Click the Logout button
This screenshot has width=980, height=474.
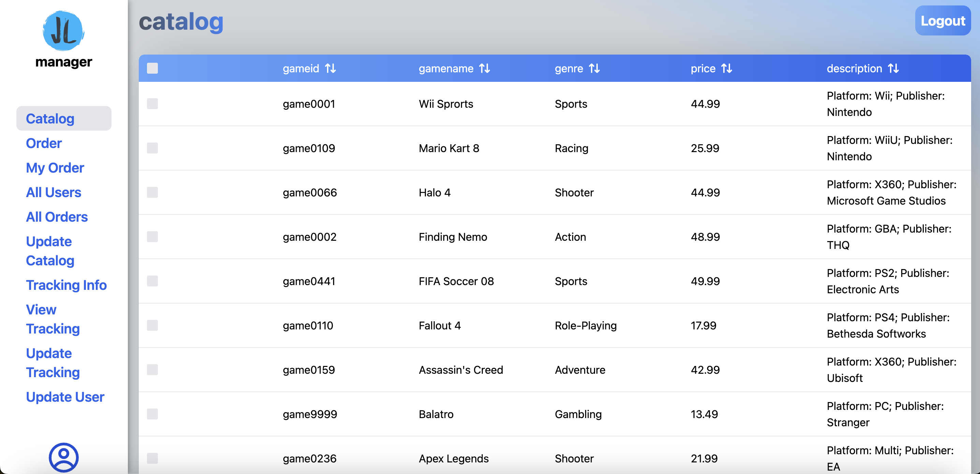pyautogui.click(x=943, y=20)
